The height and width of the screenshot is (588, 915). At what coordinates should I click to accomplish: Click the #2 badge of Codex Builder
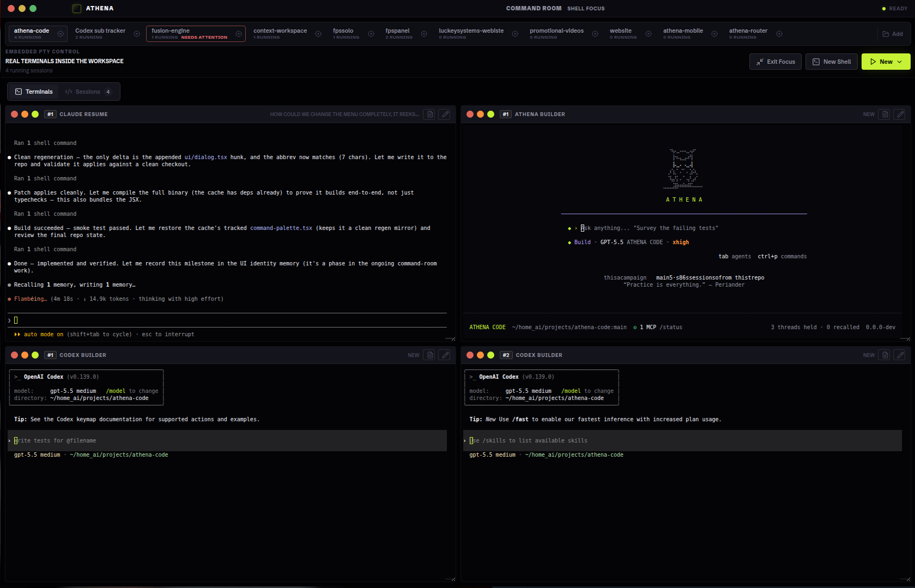(506, 355)
